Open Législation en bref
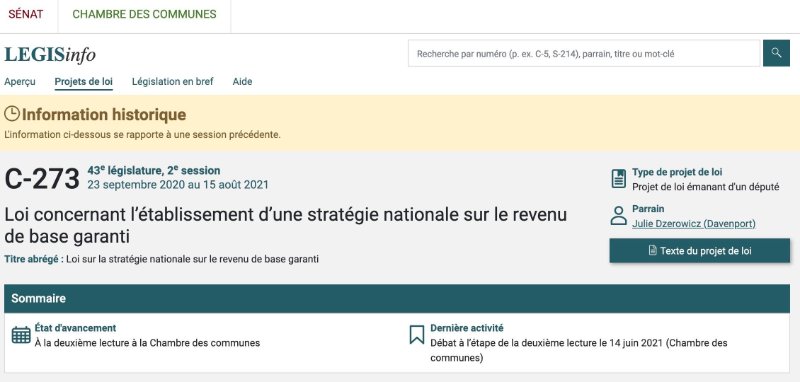 click(172, 82)
